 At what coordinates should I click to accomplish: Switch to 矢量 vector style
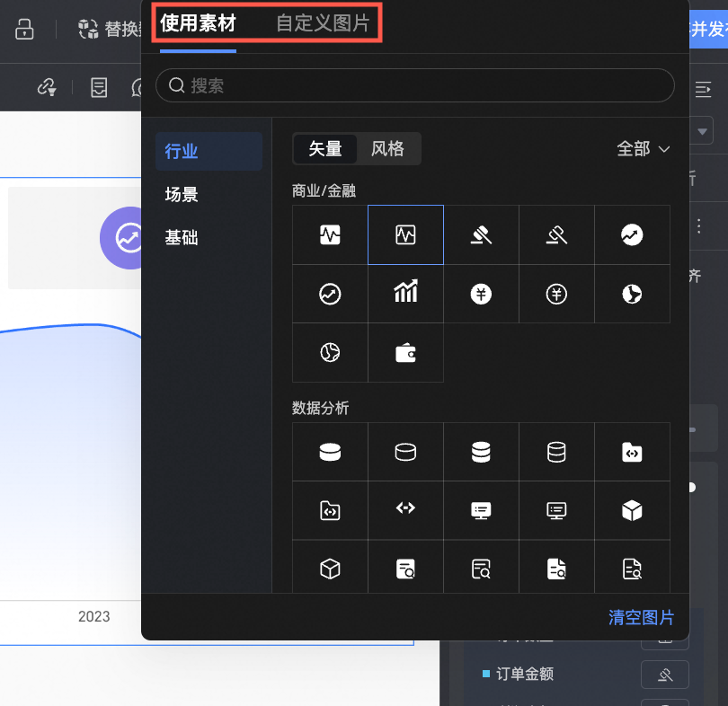coord(325,149)
